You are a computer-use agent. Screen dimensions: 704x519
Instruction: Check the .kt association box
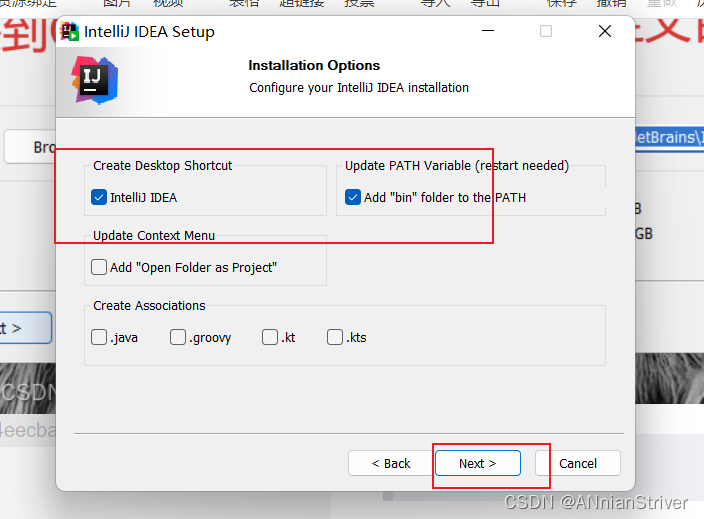coord(270,337)
